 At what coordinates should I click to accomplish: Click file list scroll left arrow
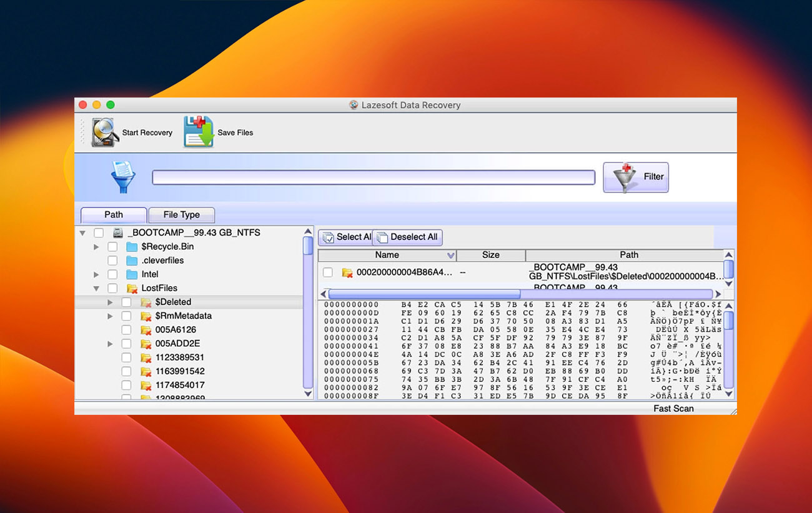click(323, 294)
